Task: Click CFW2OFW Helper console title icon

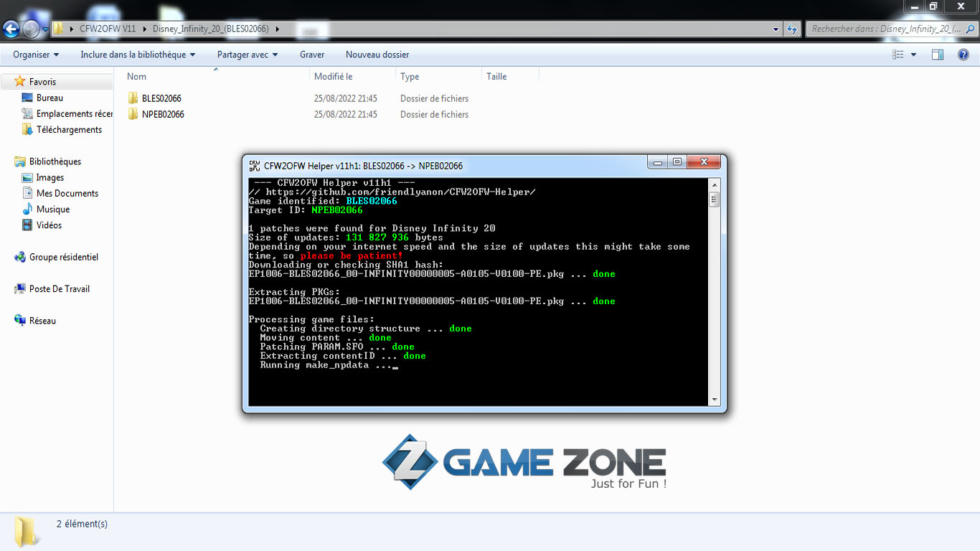Action: pyautogui.click(x=254, y=166)
